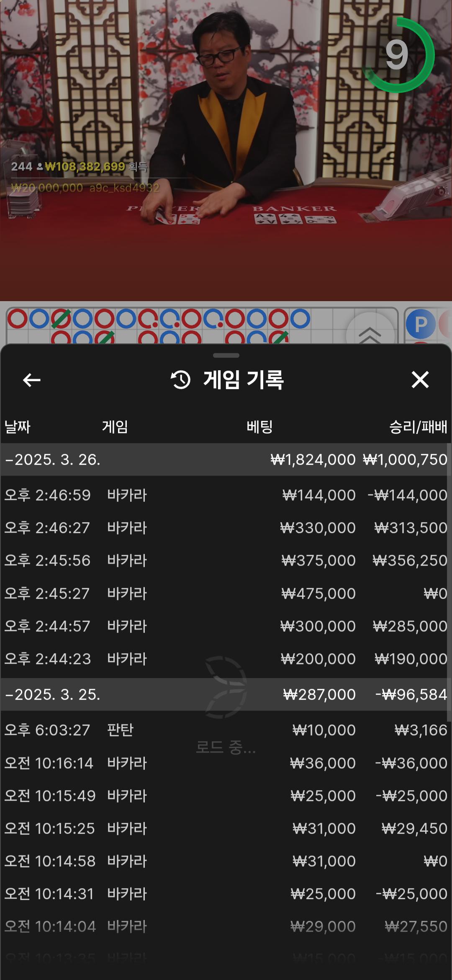Viewport: 452px width, 980px height.
Task: Open the 오후 2:46:59 baccarat record
Action: [226, 495]
